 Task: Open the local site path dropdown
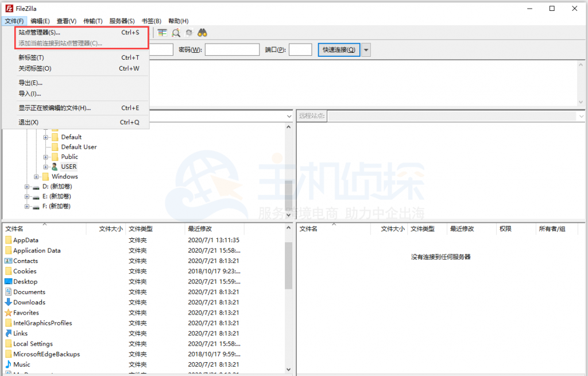(x=289, y=116)
